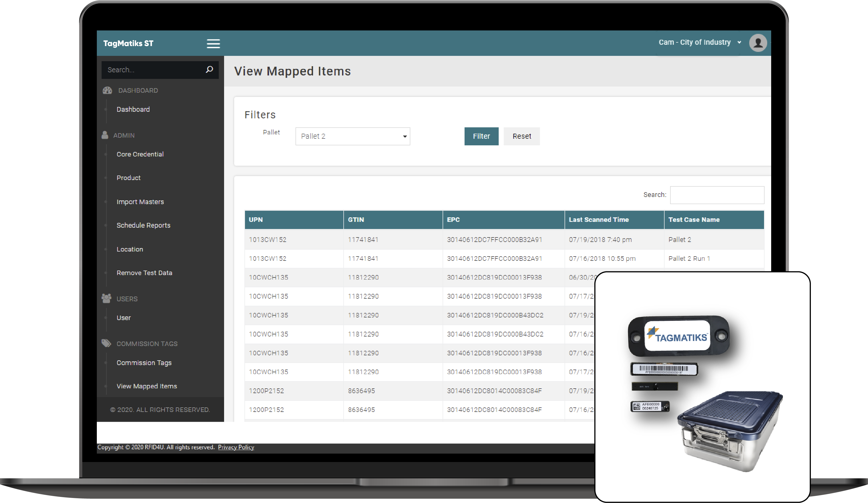868x503 pixels.
Task: Open Remove Test Data menu item
Action: coord(144,273)
